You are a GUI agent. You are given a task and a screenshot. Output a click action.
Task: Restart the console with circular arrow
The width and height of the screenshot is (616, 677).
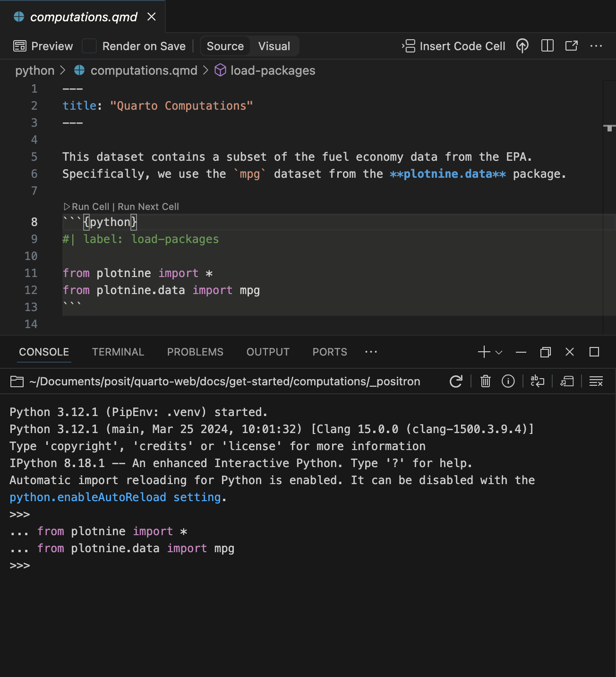coord(456,382)
